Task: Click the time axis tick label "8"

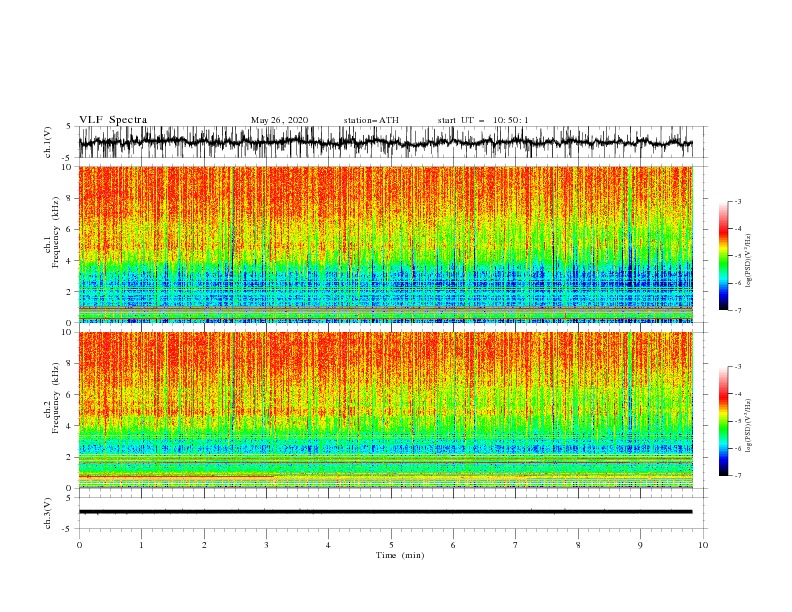Action: point(578,545)
